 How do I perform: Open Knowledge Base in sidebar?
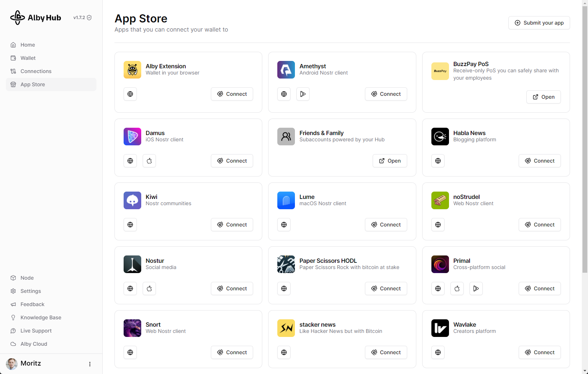pyautogui.click(x=51, y=317)
